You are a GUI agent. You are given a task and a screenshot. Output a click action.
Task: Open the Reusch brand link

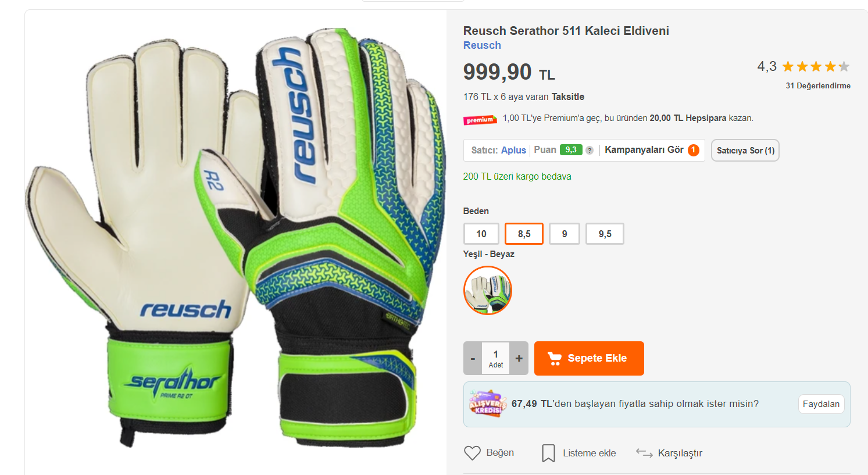[x=482, y=45]
